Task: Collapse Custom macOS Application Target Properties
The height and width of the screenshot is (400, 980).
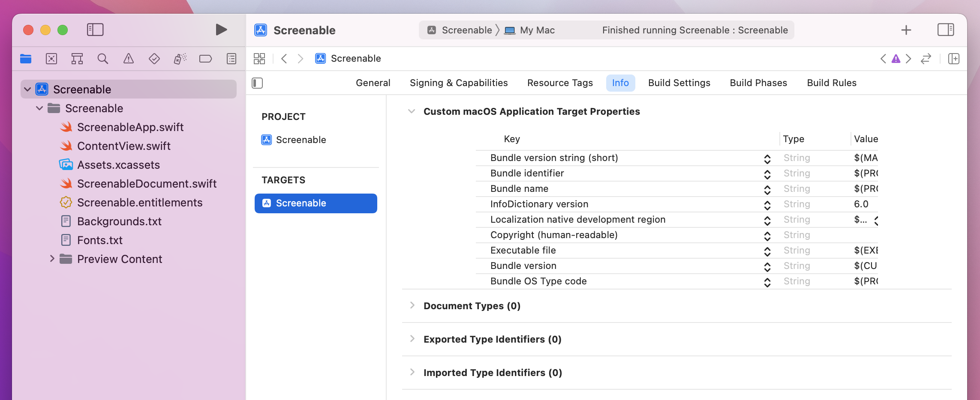Action: (412, 111)
